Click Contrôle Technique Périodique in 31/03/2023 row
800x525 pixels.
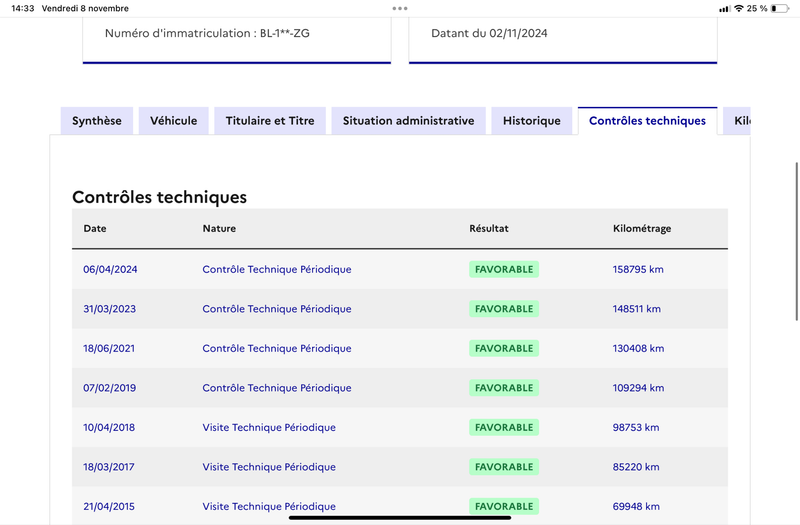[277, 309]
